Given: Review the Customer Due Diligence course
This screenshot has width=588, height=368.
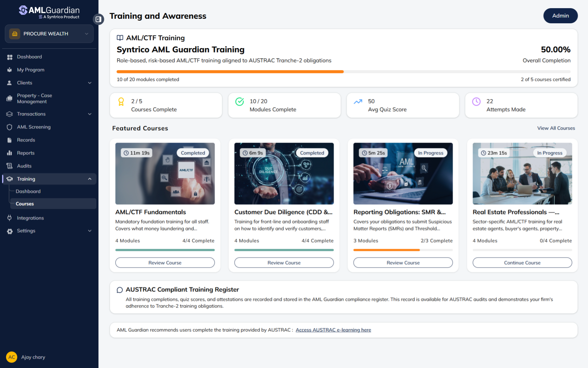Looking at the screenshot, I should pos(284,263).
